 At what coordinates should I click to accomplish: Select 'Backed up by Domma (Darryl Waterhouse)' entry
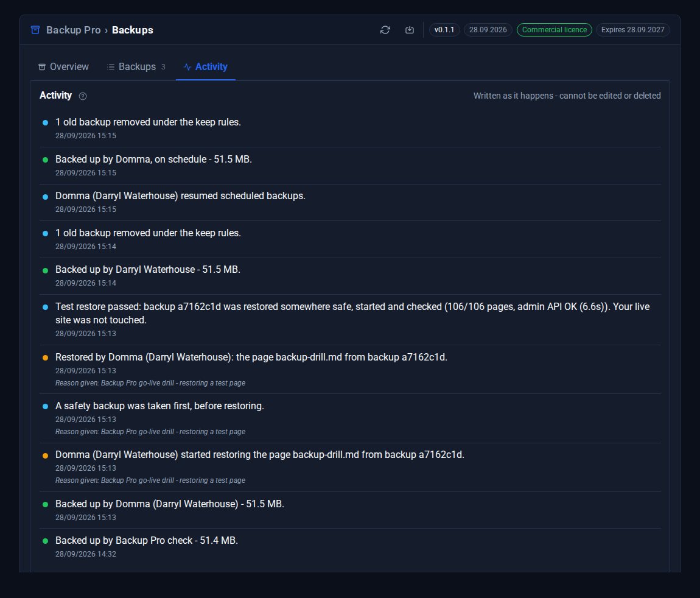350,510
